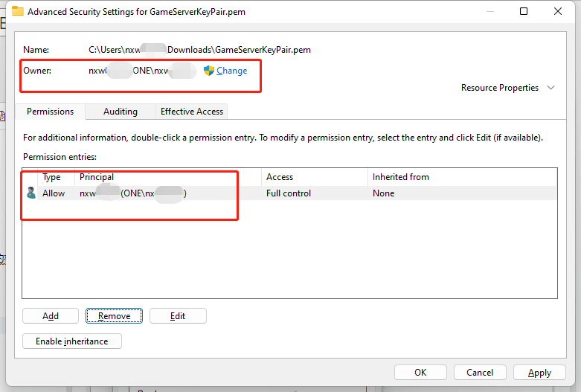Click the Inherited from column header
Screen dimensions: 581x392
[400, 177]
